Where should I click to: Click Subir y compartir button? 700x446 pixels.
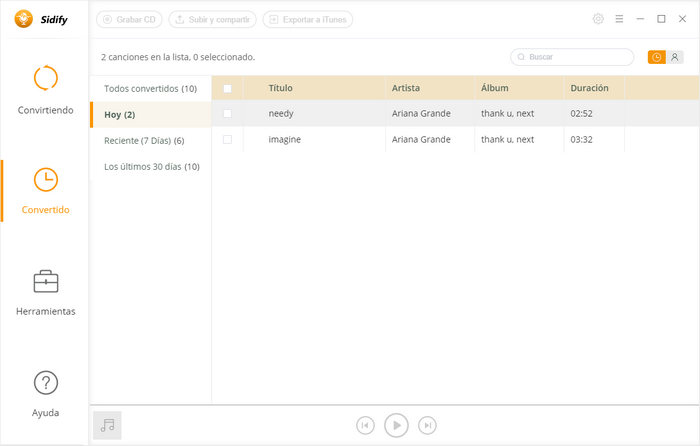(x=212, y=20)
